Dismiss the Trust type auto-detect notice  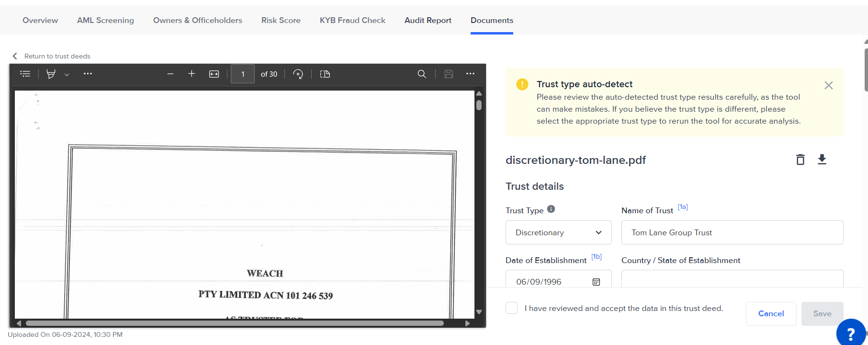(828, 85)
